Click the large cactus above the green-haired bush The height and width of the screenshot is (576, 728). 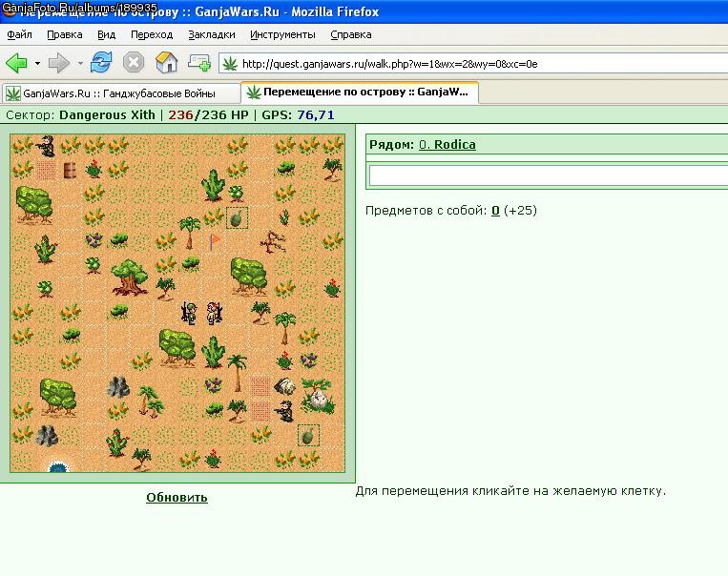click(x=213, y=185)
